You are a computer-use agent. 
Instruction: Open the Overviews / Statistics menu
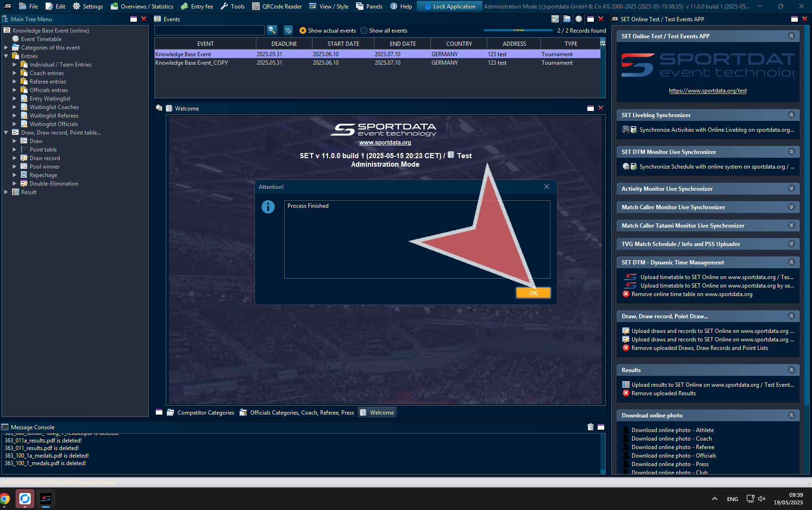point(142,6)
